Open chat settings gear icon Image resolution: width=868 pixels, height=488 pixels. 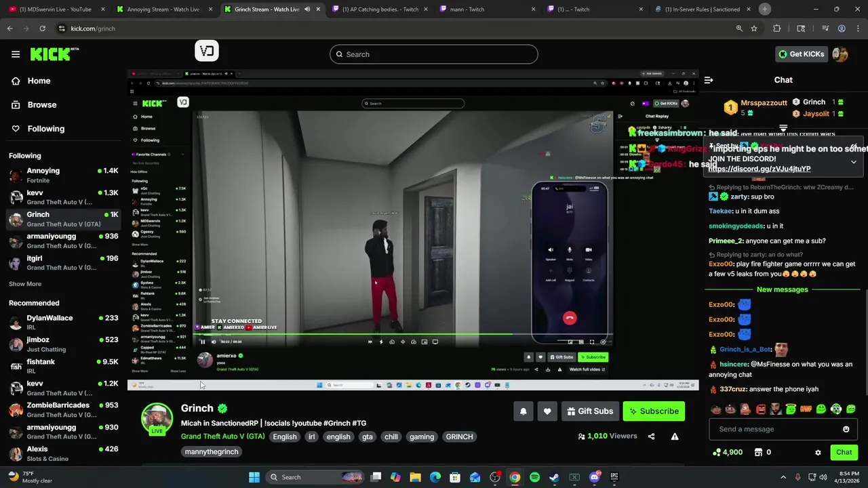(x=818, y=453)
